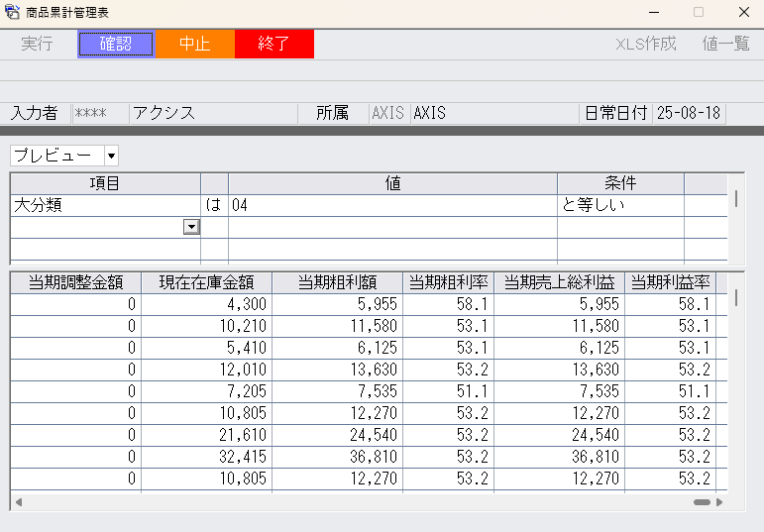Screen dimensions: 764x532
Task: Click the red 終了 exit button
Action: tap(273, 45)
